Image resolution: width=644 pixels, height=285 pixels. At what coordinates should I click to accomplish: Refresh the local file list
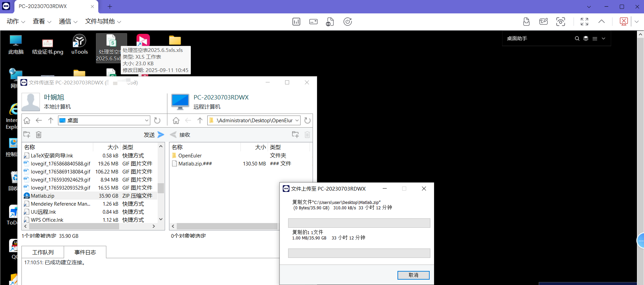pyautogui.click(x=157, y=121)
